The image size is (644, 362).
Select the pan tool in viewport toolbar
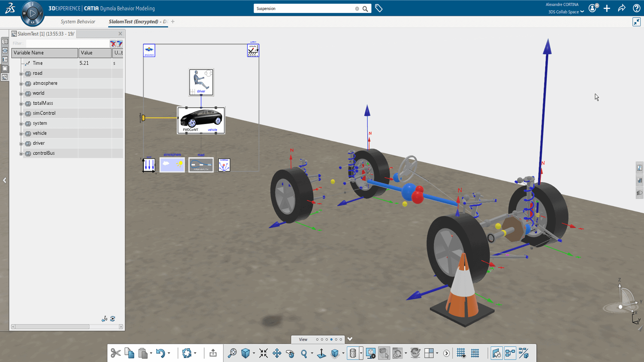coord(276,353)
